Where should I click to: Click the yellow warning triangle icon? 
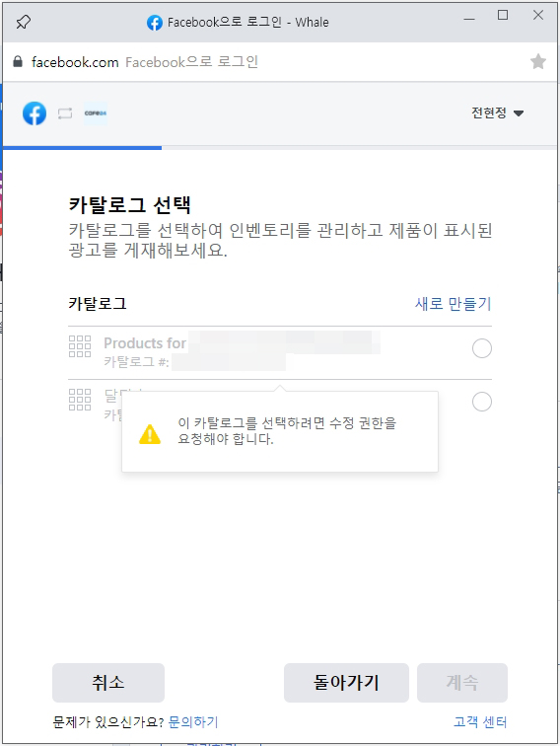(150, 434)
